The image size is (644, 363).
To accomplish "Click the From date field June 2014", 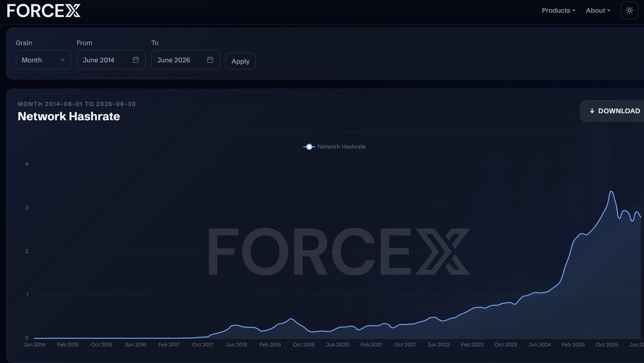I will coord(111,60).
